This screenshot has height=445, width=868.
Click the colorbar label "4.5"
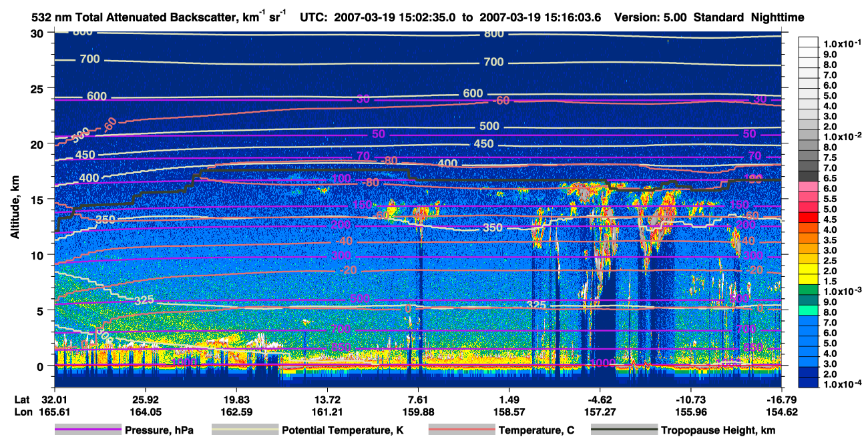[829, 219]
